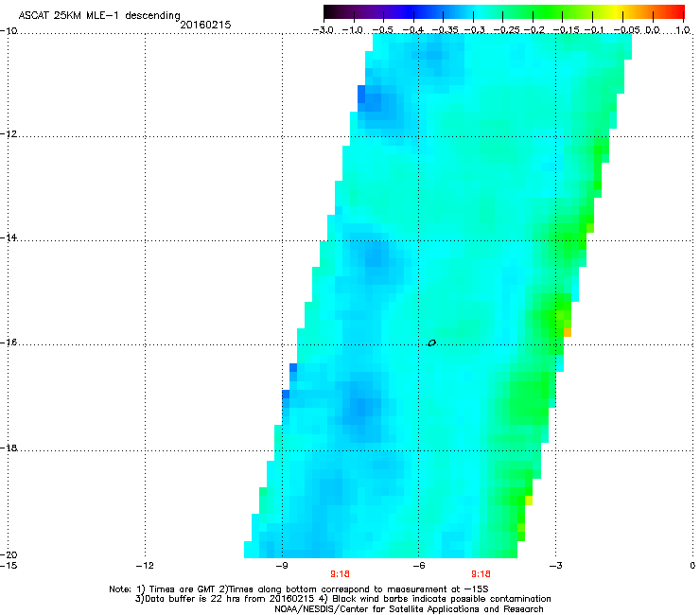
Task: Click the "ASCAT 25KM MLE-1 descending" title
Action: click(x=99, y=16)
